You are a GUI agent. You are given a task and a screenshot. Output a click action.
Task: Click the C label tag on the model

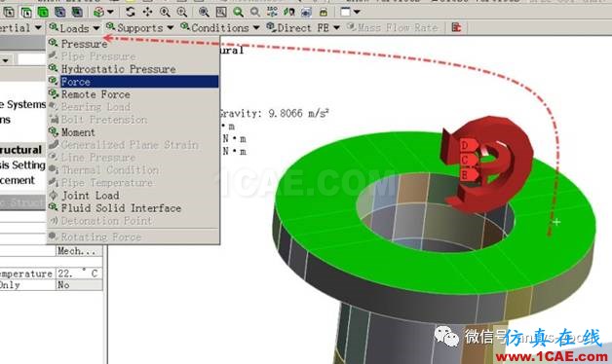pyautogui.click(x=468, y=160)
